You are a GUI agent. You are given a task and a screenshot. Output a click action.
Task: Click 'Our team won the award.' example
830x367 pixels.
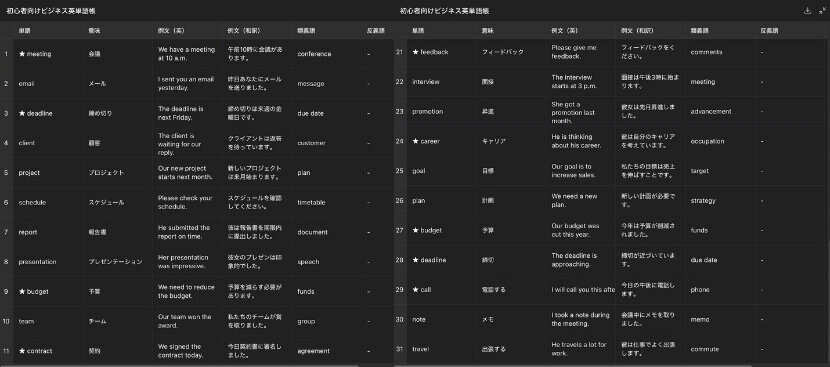click(184, 321)
